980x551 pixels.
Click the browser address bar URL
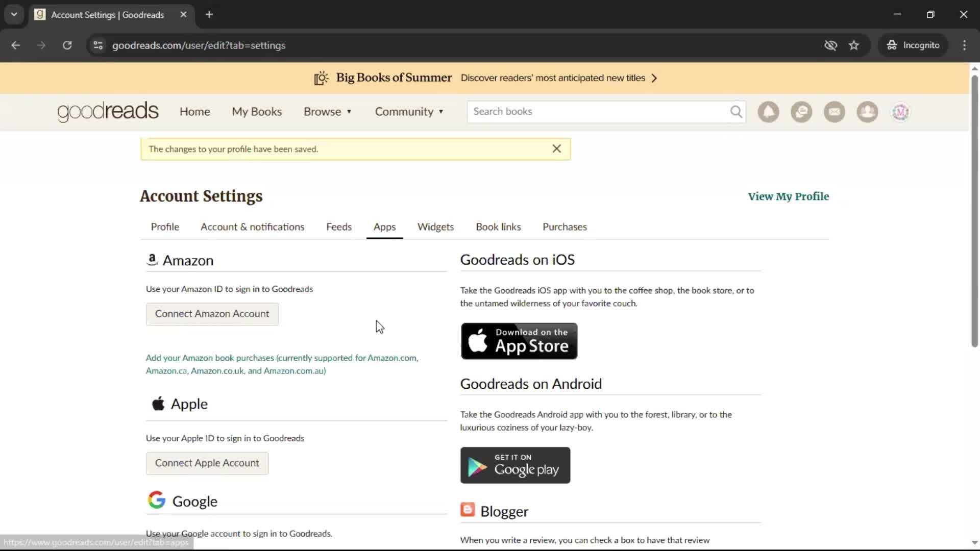[199, 45]
